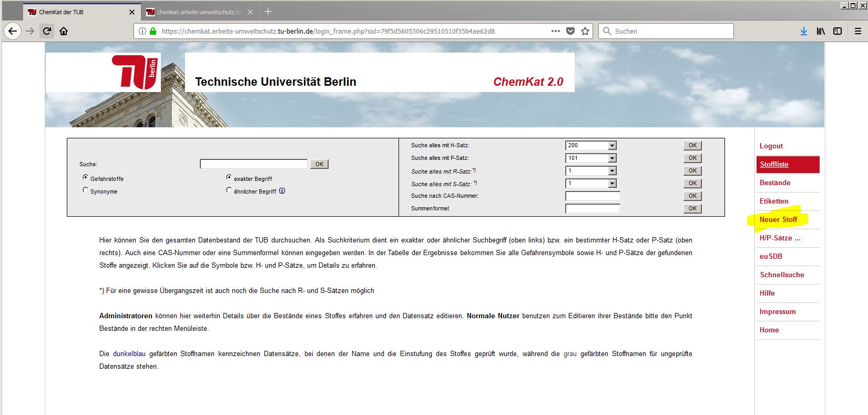Select the Gefahrstoffe radio button
This screenshot has width=868, height=415.
[x=85, y=178]
